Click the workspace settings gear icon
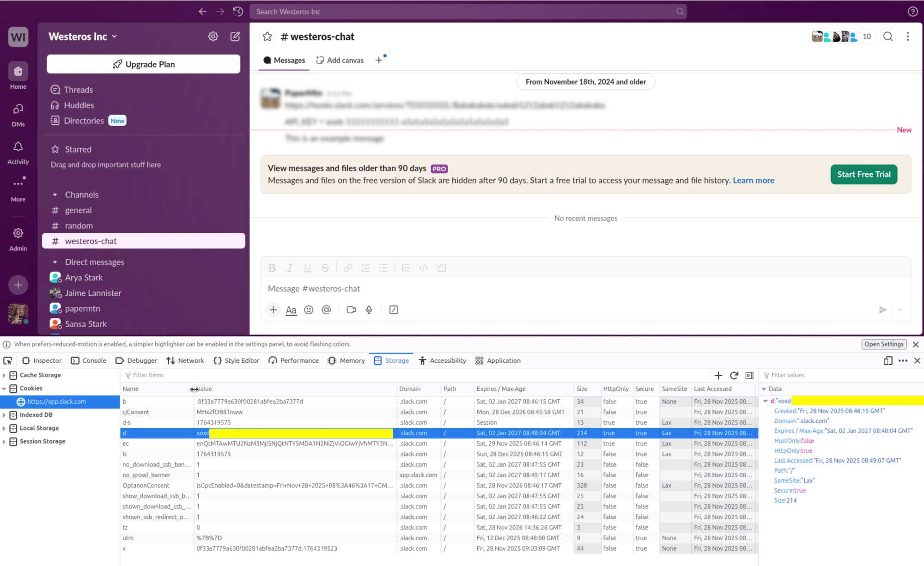The height and width of the screenshot is (566, 924). (213, 37)
